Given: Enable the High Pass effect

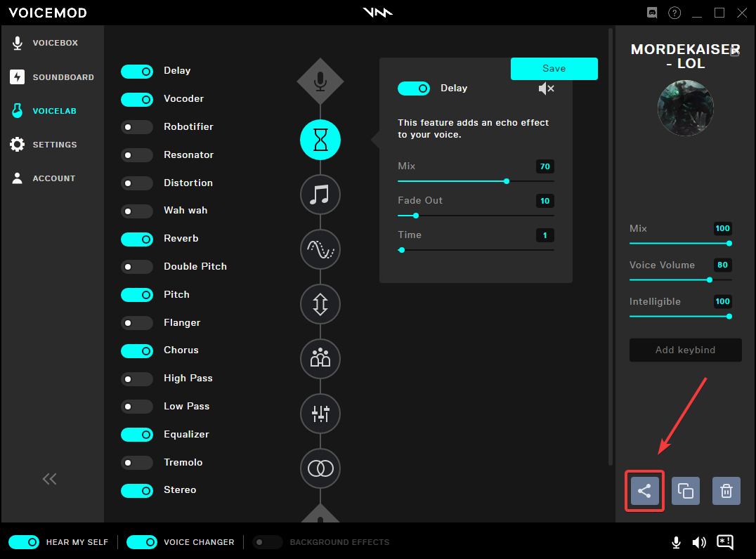Looking at the screenshot, I should tap(137, 379).
